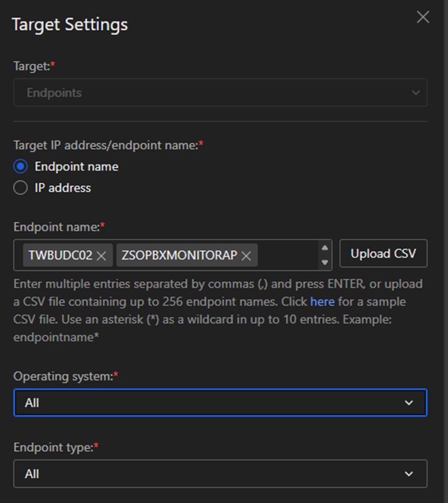Screen dimensions: 448x503
Task: Click the 'Endpoint name' radio label text
Action: tap(76, 167)
